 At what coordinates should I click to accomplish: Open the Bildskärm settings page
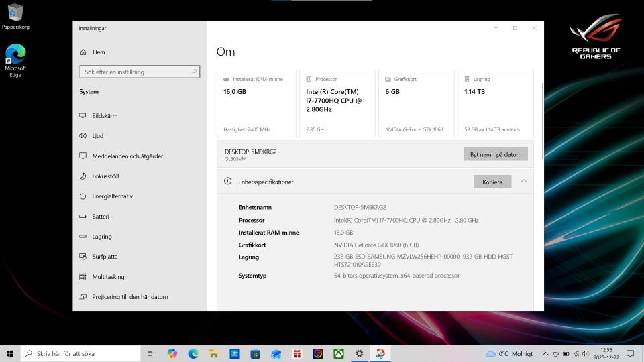coord(105,116)
